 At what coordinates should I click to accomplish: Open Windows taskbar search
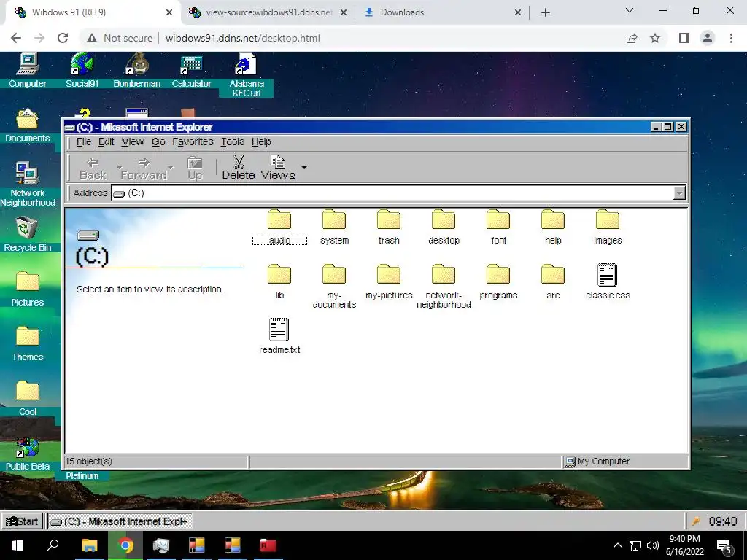click(53, 545)
